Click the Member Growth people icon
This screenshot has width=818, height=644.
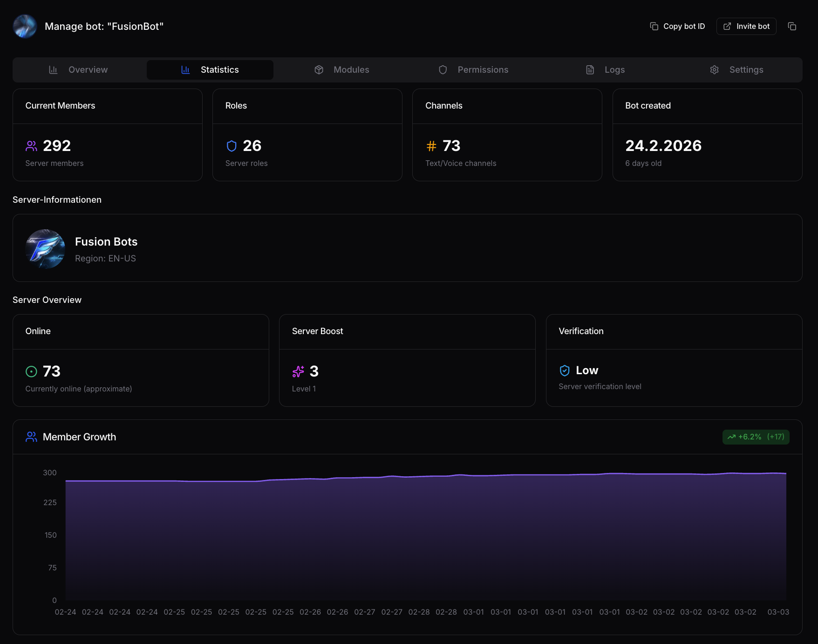coord(31,437)
